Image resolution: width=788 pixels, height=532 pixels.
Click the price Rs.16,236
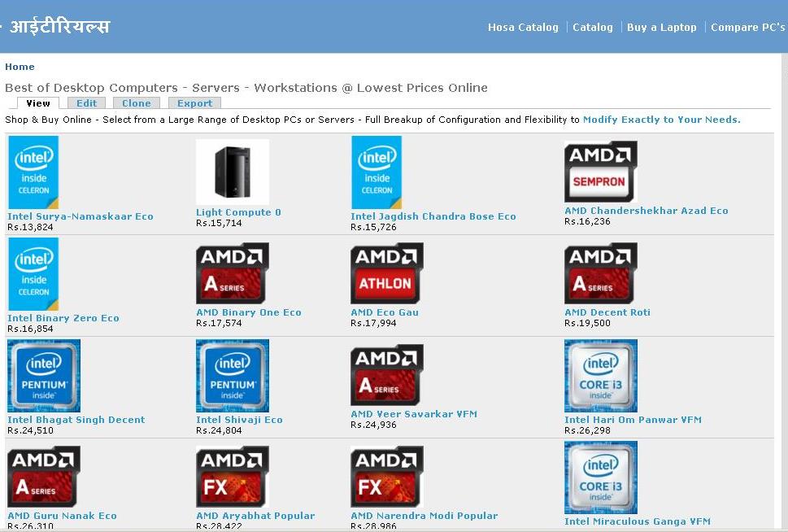coord(587,221)
